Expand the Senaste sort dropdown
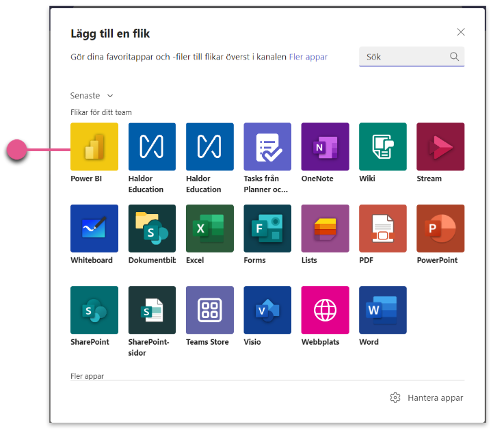504x444 pixels. [92, 96]
